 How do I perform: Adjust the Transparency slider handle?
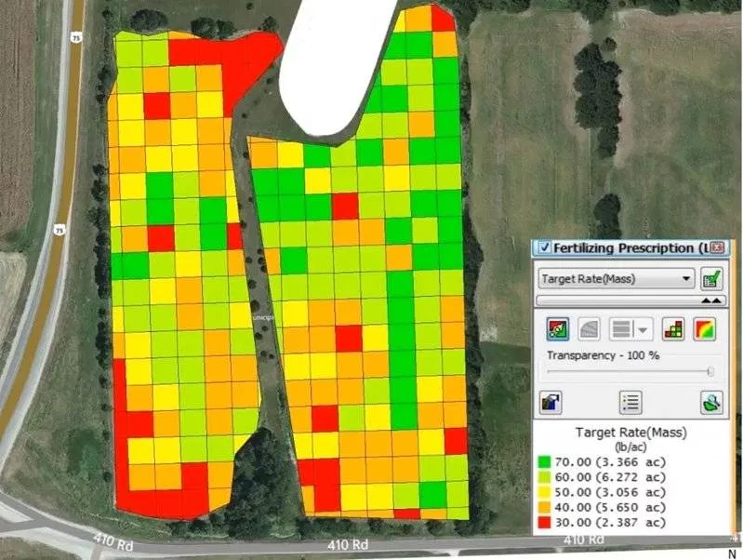pyautogui.click(x=710, y=371)
